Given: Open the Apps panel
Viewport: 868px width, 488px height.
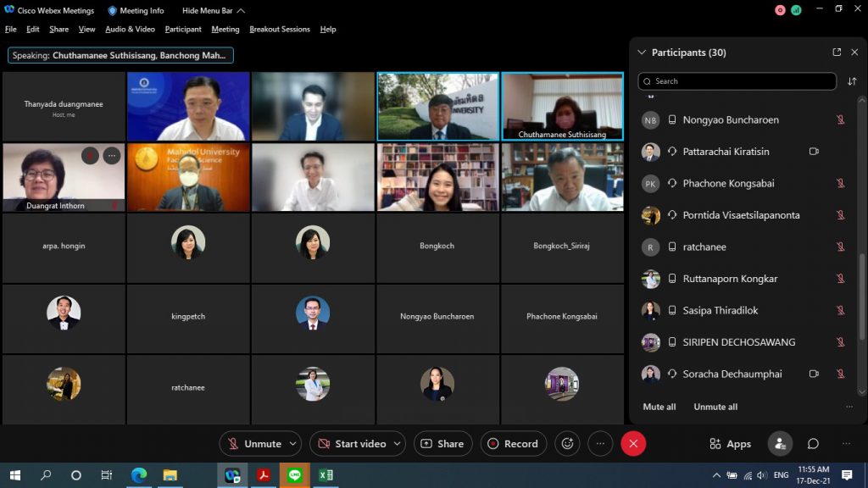Looking at the screenshot, I should pos(730,444).
